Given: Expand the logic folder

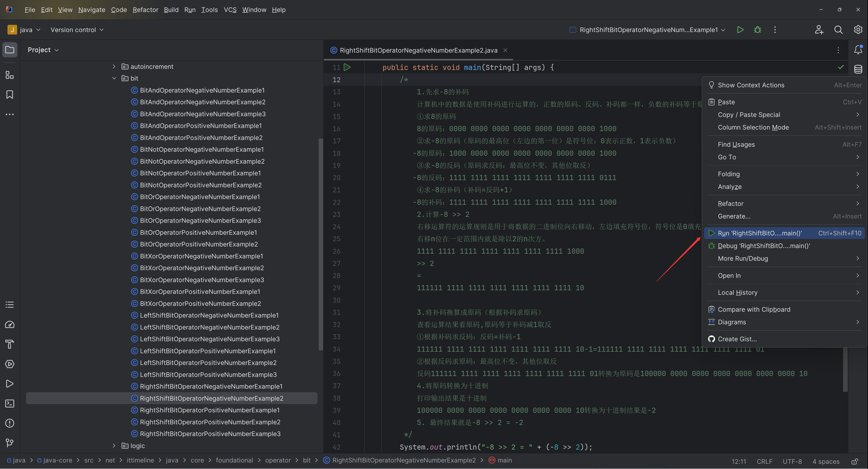Looking at the screenshot, I should pos(114,446).
